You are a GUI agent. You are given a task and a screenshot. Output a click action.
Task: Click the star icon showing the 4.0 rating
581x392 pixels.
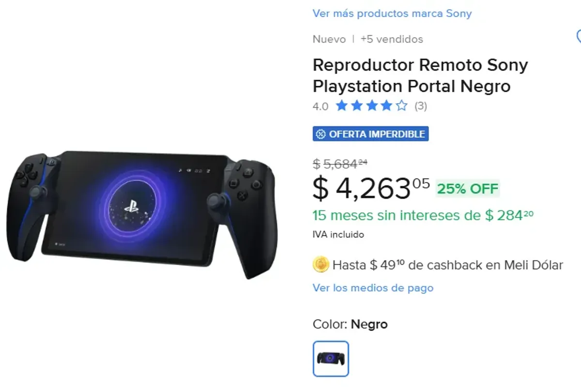coord(370,106)
